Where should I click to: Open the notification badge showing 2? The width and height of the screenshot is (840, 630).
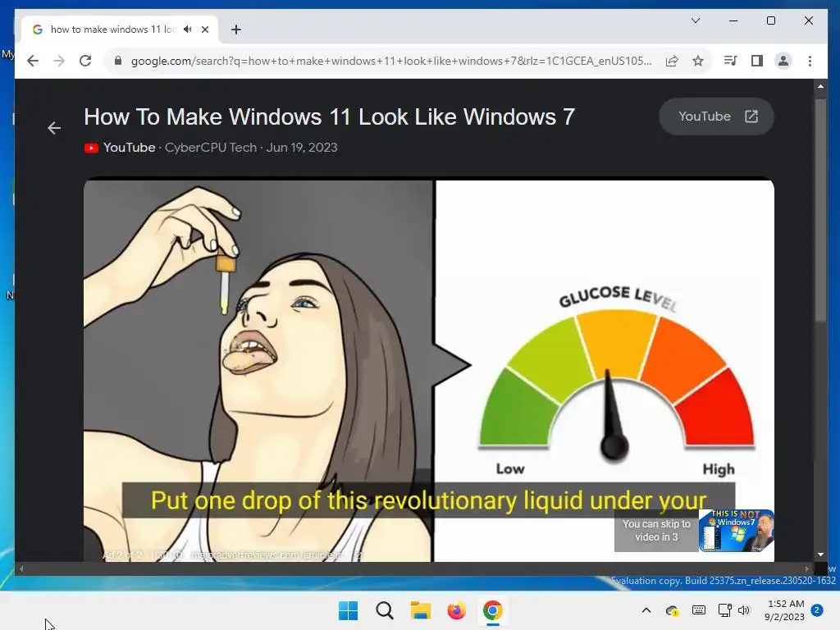(817, 610)
